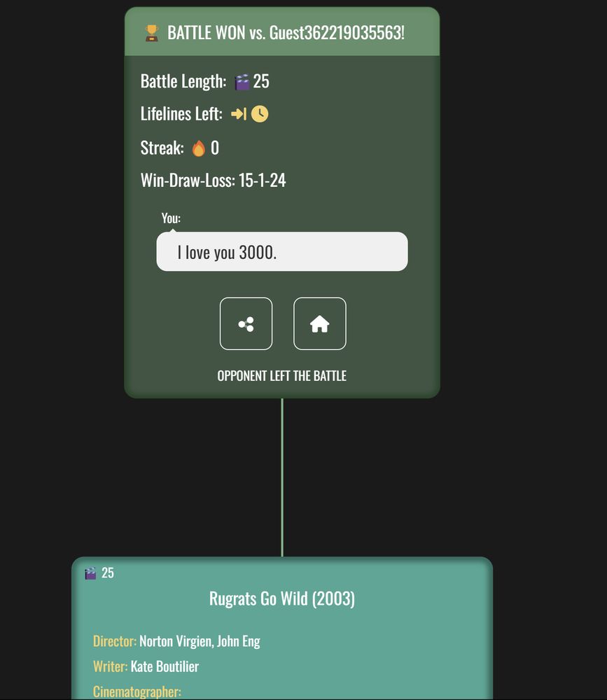Click the skip lifeline arrow icon
The width and height of the screenshot is (607, 700).
tap(239, 114)
